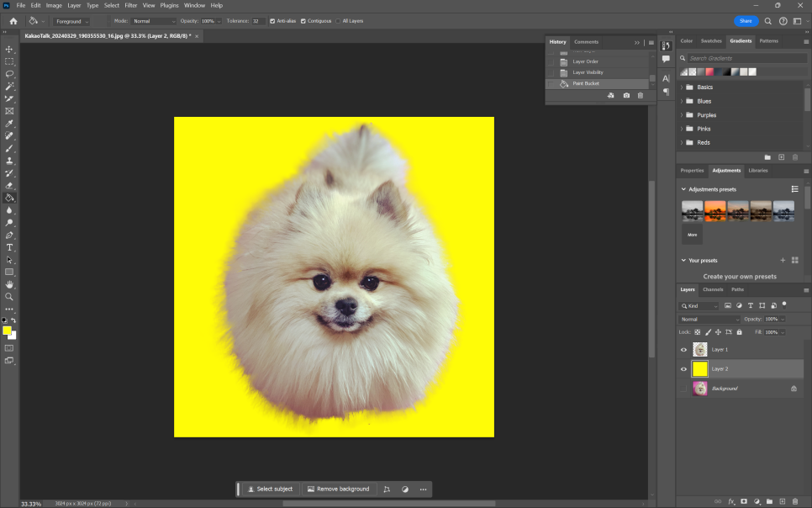Expand the Blues gradient folder

[x=682, y=101]
